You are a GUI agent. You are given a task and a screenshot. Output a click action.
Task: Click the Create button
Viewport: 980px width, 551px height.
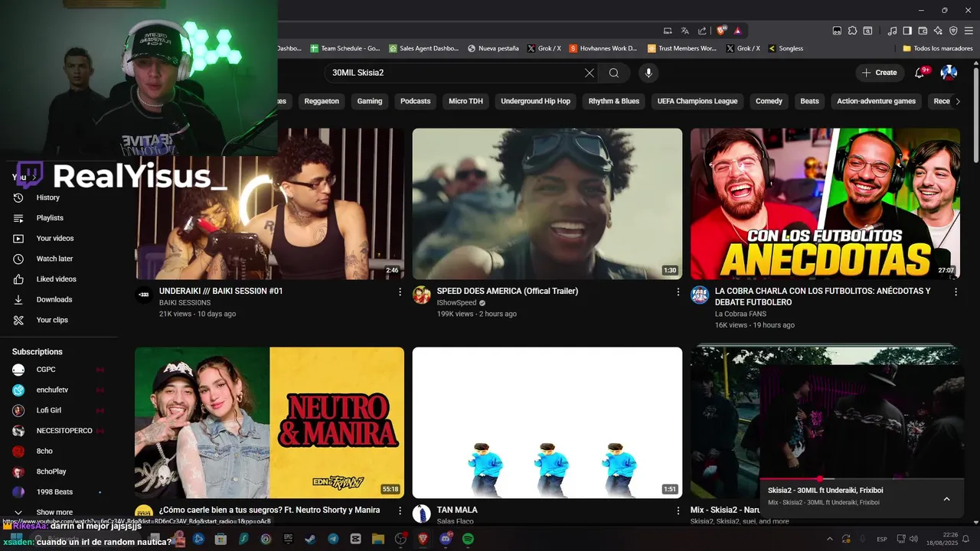point(879,73)
